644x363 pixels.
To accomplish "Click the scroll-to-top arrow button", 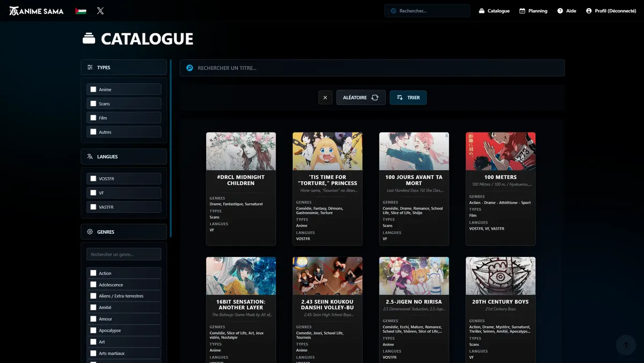I will [625, 345].
